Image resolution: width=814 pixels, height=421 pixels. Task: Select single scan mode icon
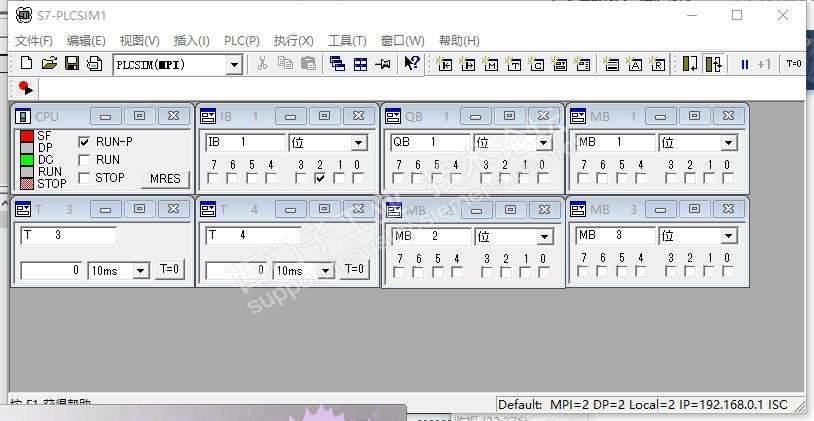coord(690,64)
